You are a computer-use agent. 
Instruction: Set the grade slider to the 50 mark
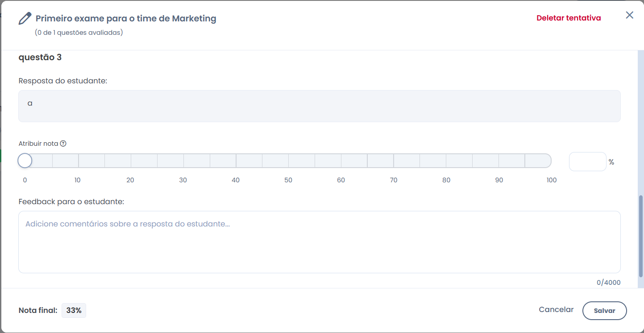288,160
